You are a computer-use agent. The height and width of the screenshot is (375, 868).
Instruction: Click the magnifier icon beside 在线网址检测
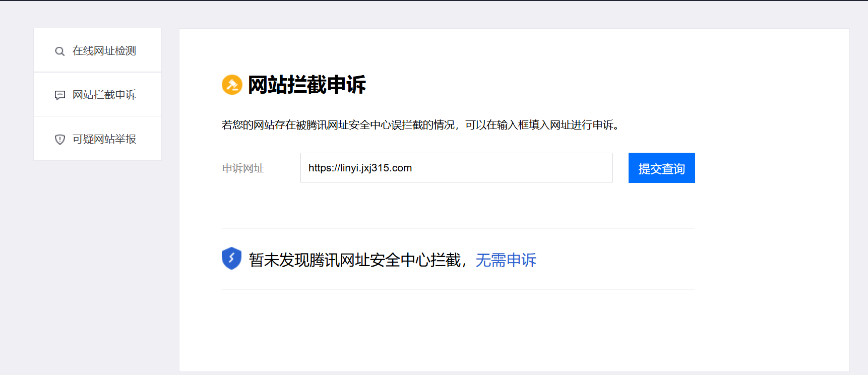point(59,51)
